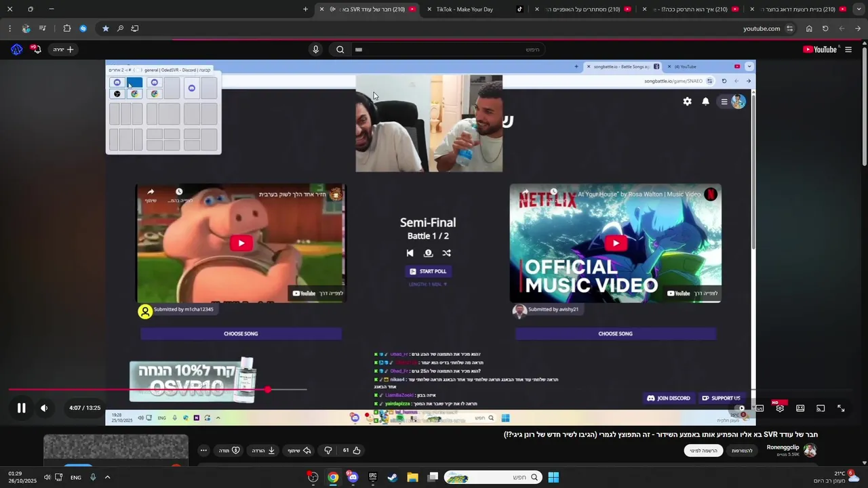This screenshot has width=868, height=488.
Task: Click the YouTube logo
Action: click(820, 49)
